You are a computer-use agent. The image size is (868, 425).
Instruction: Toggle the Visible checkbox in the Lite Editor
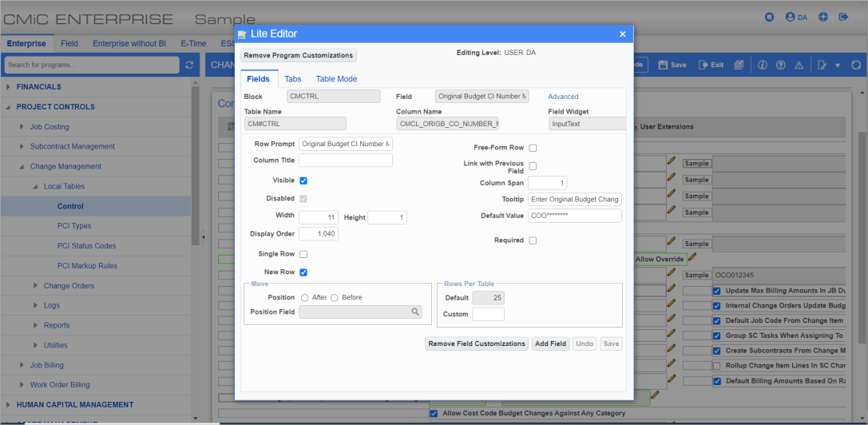coord(303,181)
